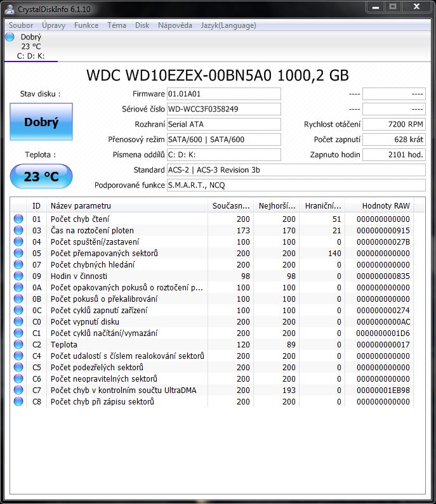The height and width of the screenshot is (504, 436).
Task: Maximize the CrystalDiskInfo window
Action: pyautogui.click(x=393, y=7)
